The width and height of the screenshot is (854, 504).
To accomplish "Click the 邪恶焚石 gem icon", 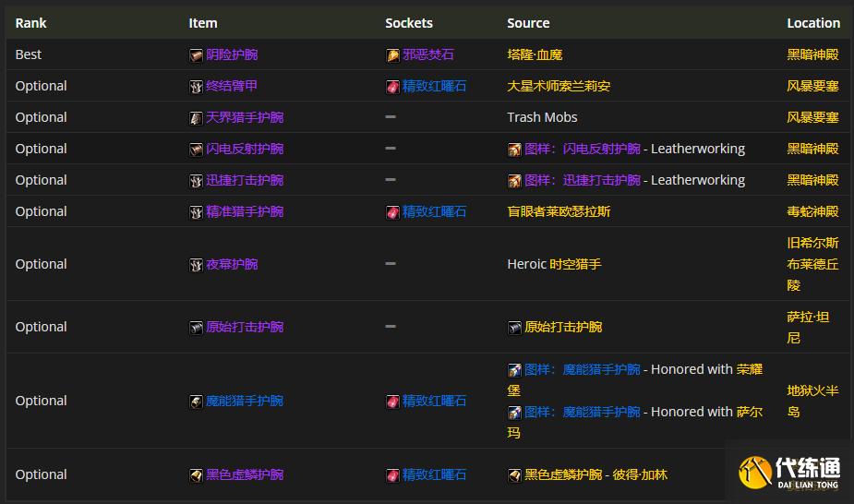I will point(392,55).
